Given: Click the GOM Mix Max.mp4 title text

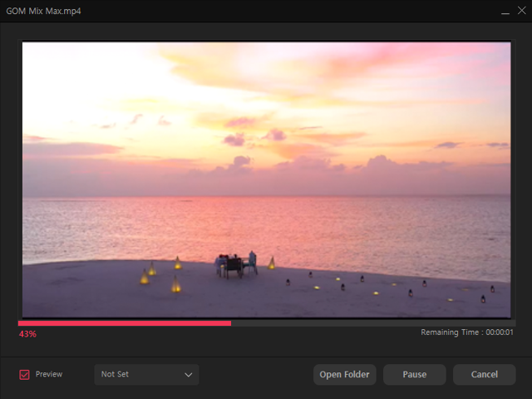Looking at the screenshot, I should pyautogui.click(x=46, y=12).
